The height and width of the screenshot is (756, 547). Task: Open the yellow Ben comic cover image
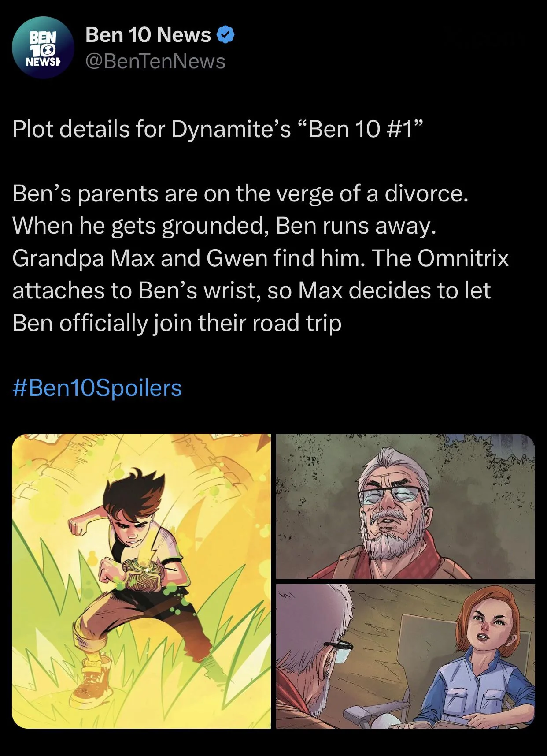coord(141,581)
